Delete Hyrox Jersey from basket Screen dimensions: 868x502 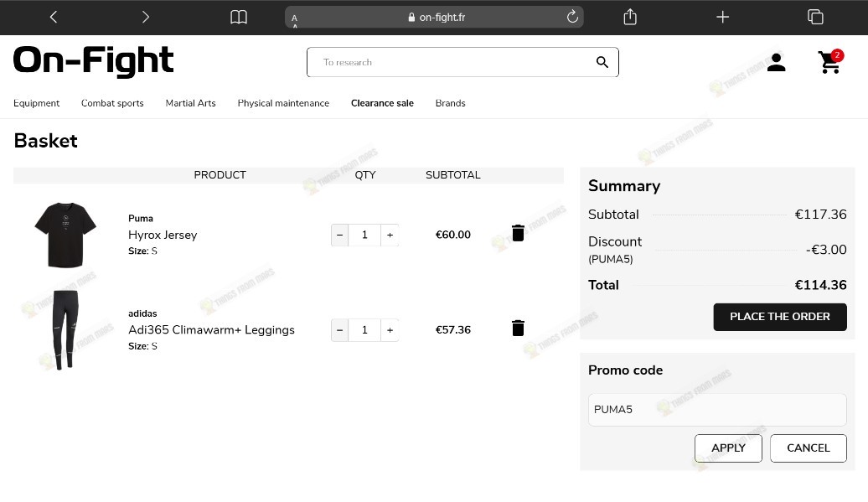(518, 233)
